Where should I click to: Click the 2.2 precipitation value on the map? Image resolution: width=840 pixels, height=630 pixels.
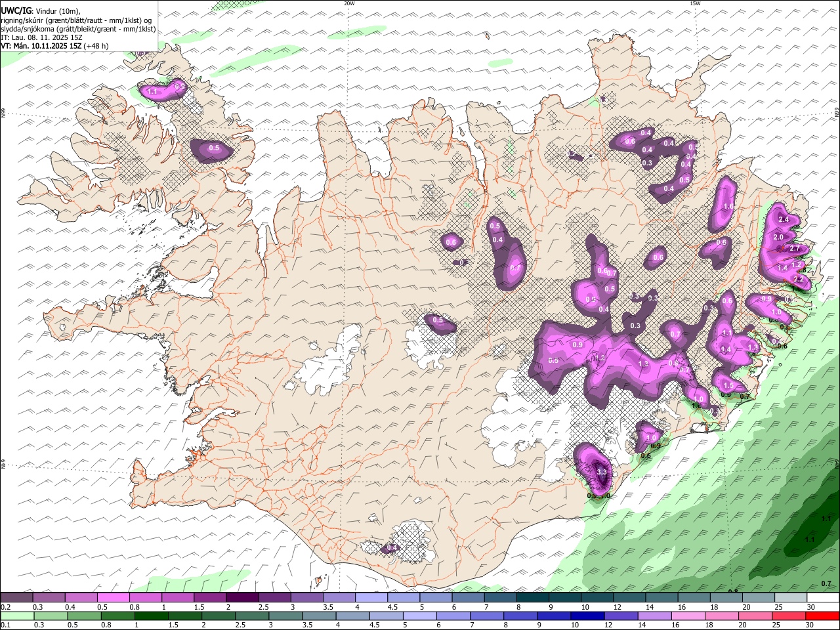coord(799,280)
